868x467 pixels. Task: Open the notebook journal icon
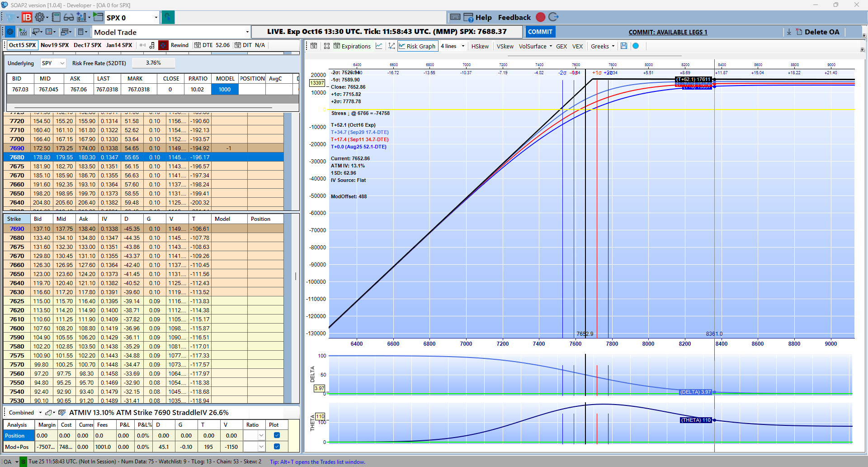point(56,17)
